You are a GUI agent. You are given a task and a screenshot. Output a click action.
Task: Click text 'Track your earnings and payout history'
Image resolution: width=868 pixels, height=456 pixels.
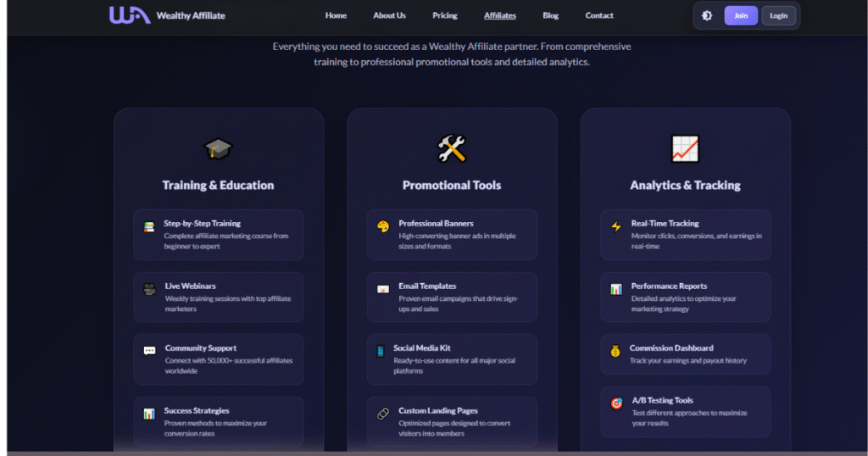688,361
